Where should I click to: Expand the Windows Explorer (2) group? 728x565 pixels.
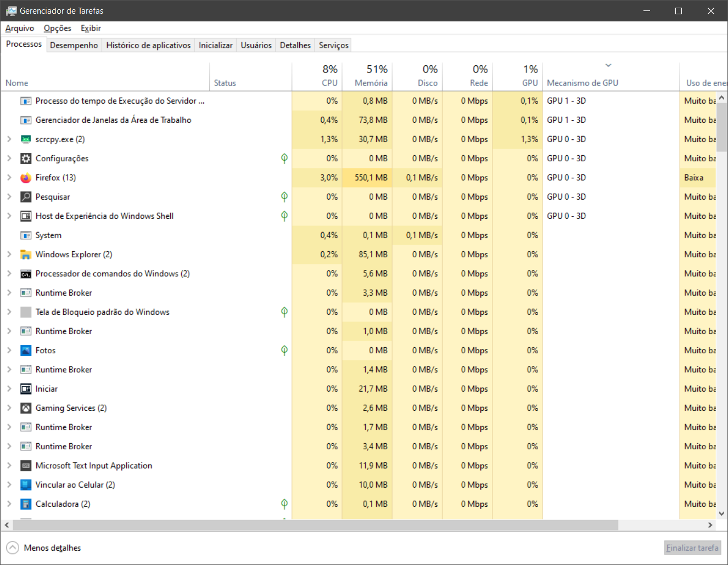point(9,255)
